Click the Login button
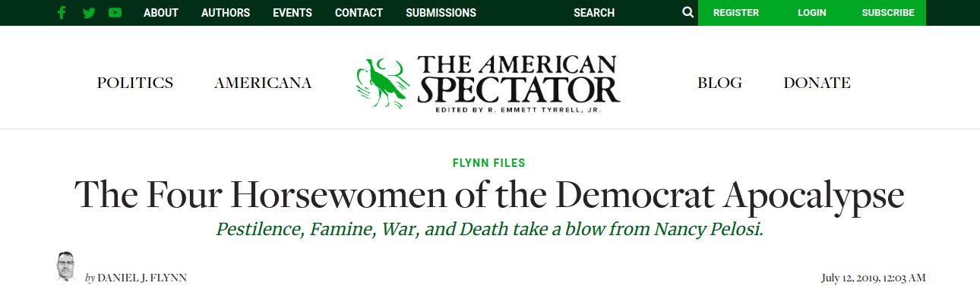This screenshot has height=289, width=980. coord(812,13)
